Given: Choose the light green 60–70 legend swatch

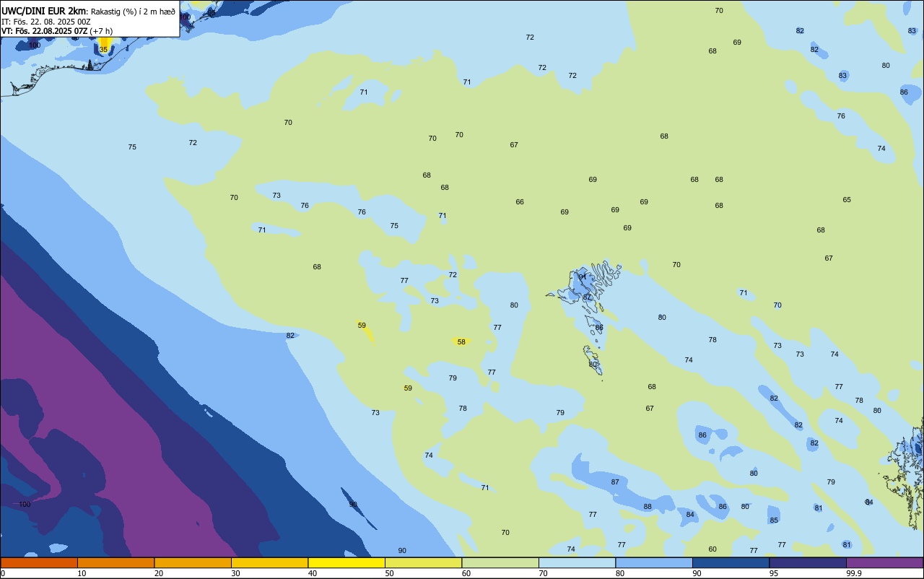Looking at the screenshot, I should [x=500, y=562].
